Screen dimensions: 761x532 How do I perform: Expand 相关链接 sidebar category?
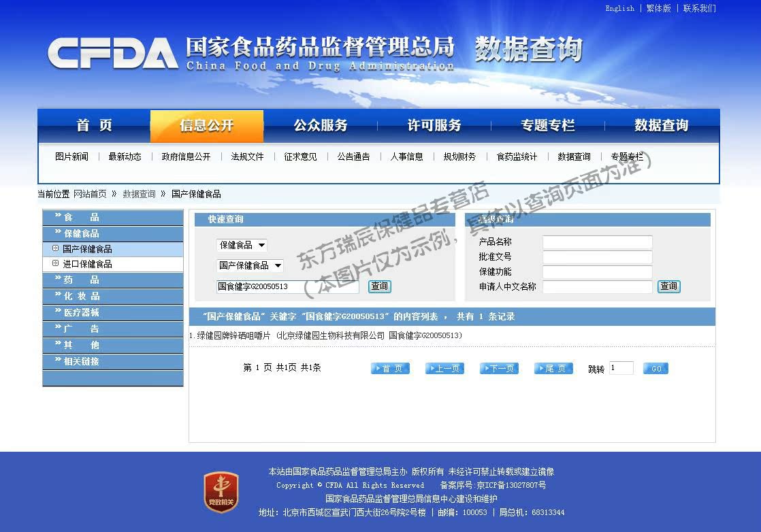pyautogui.click(x=112, y=361)
